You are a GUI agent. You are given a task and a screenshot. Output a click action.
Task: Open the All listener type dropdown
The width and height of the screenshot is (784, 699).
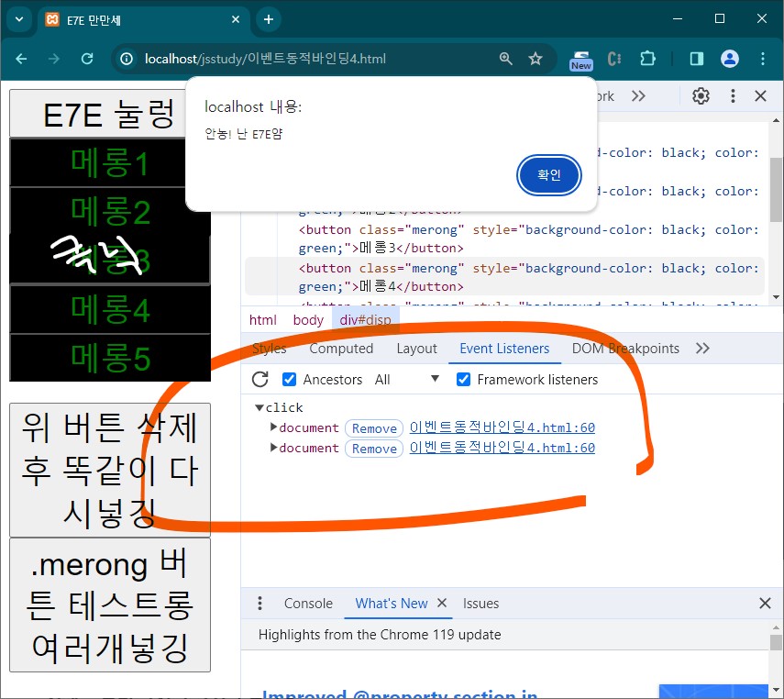406,379
